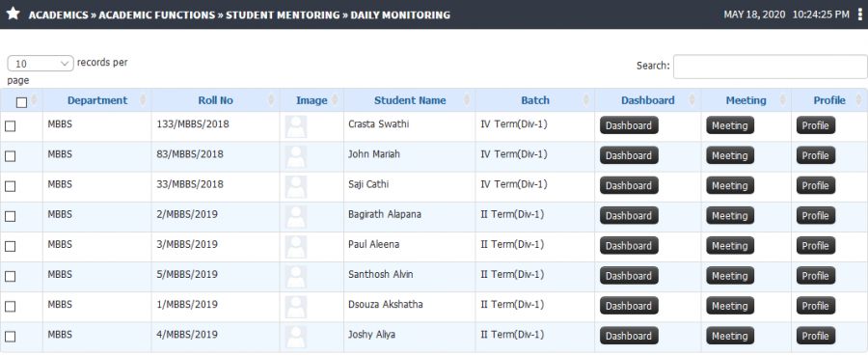Click sort arrows on Student Name column

coord(467,100)
